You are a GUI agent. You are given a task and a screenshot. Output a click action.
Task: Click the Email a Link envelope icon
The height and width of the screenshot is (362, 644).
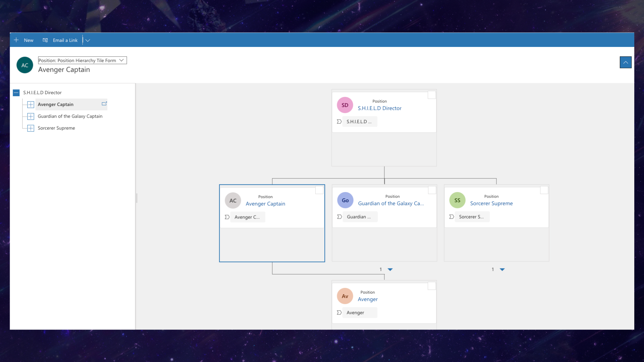(x=45, y=40)
